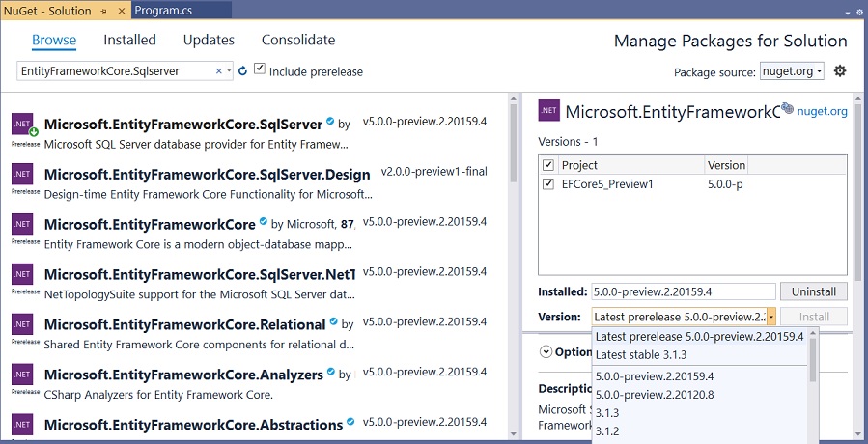Click the details pane vertical scrollbar
The width and height of the screenshot is (868, 444).
pyautogui.click(x=857, y=265)
